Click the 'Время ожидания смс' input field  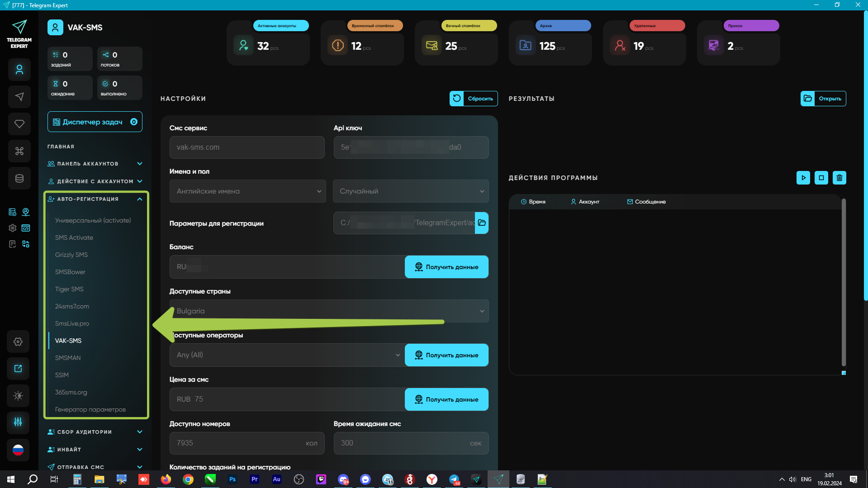(411, 443)
